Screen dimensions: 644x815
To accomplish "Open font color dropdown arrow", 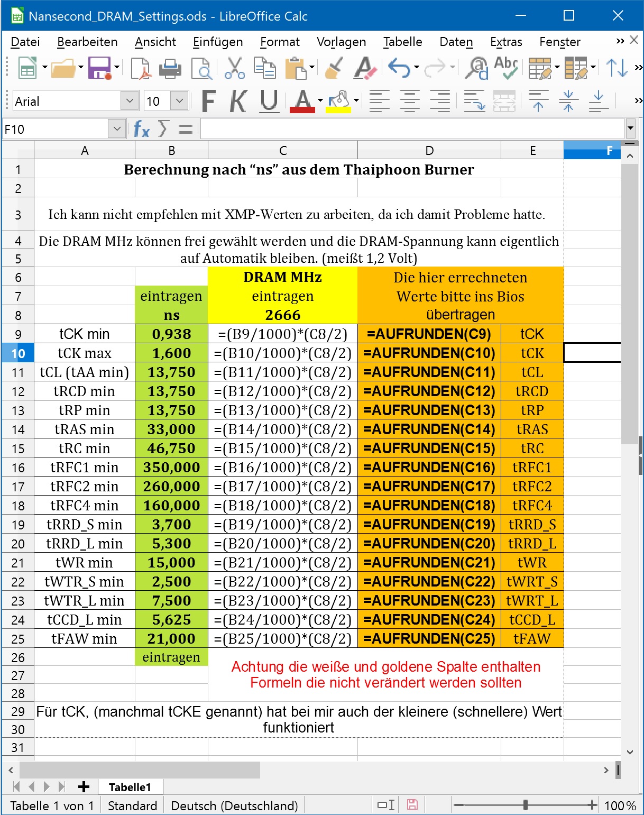I will [x=320, y=100].
